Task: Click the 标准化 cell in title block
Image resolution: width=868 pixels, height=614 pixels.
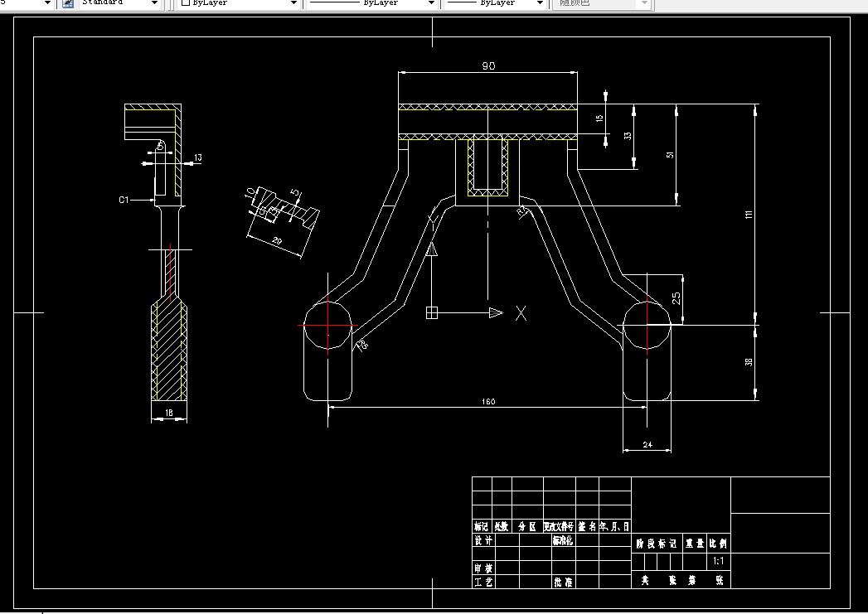Action: 563,540
